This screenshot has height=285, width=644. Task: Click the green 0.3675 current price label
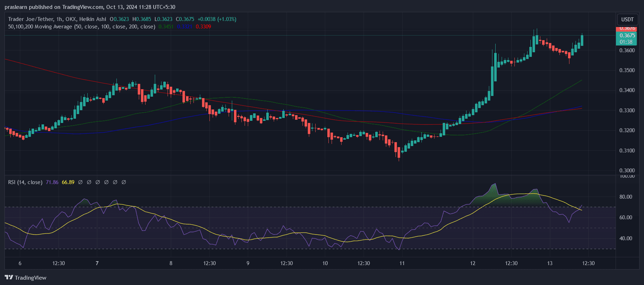pos(627,36)
